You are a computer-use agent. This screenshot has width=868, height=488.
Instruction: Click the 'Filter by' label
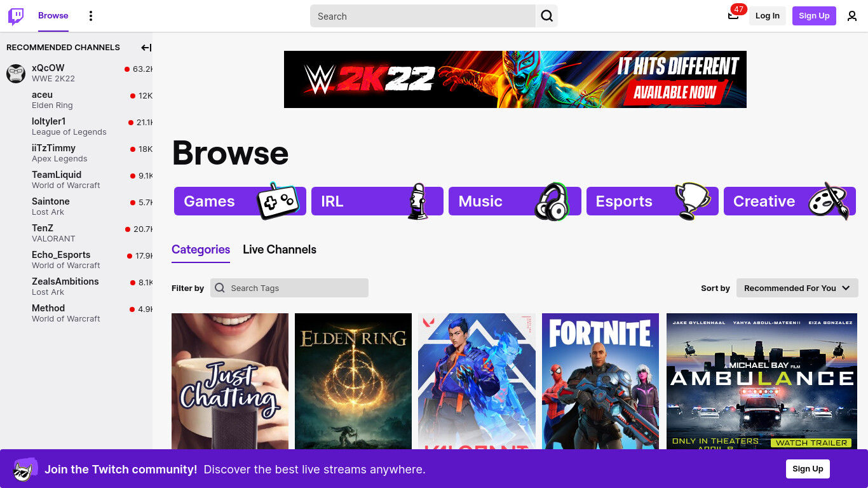187,288
